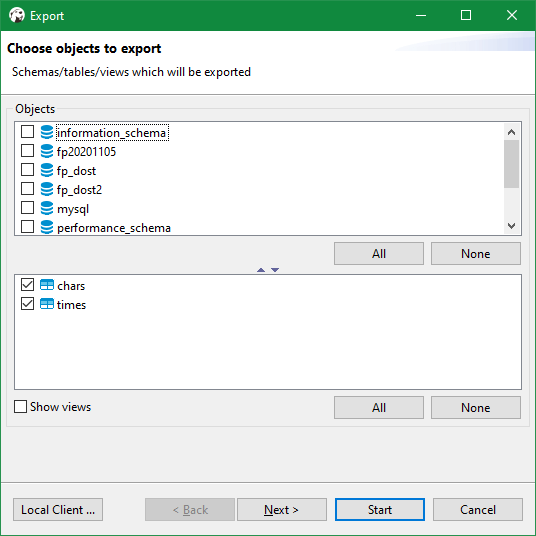
Task: Uncheck the chars table checkbox
Action: click(27, 285)
